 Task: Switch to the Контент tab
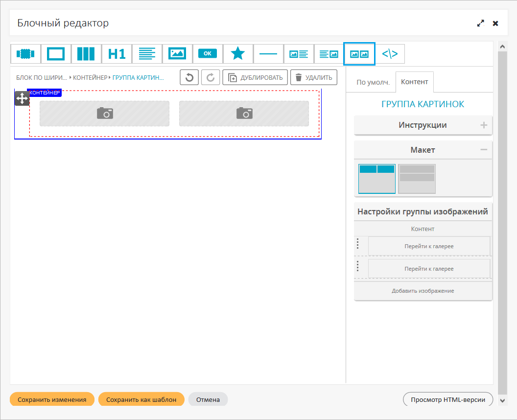coord(414,82)
